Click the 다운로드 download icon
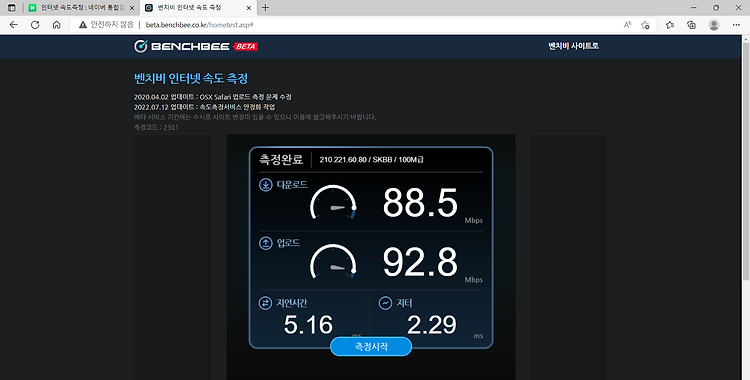Image resolution: width=750 pixels, height=380 pixels. click(x=265, y=185)
